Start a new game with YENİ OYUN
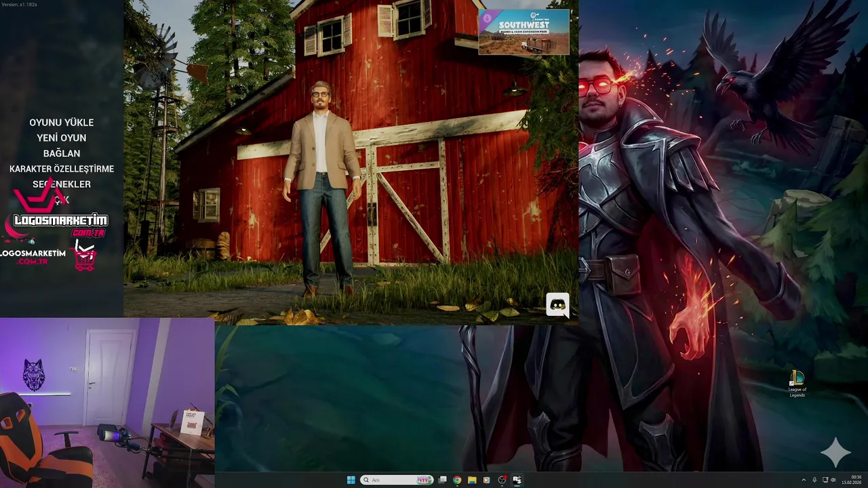The height and width of the screenshot is (488, 868). tap(61, 138)
